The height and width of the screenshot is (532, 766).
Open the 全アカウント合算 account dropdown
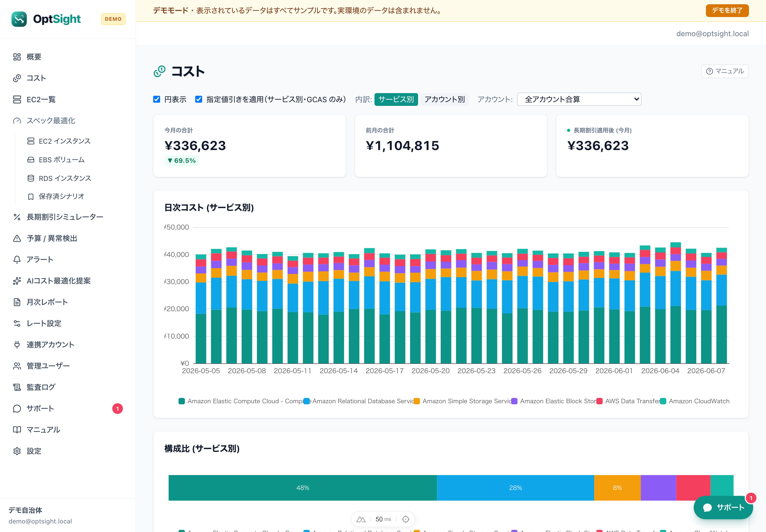(579, 99)
